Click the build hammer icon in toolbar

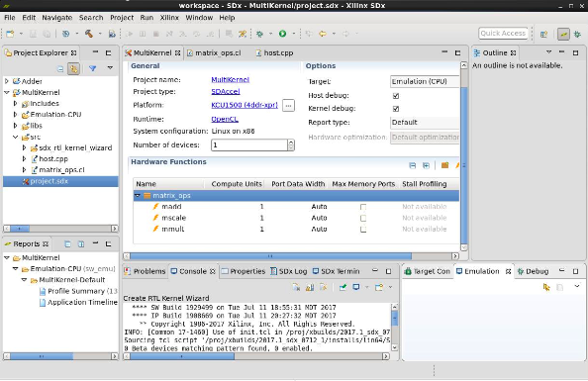click(x=89, y=34)
